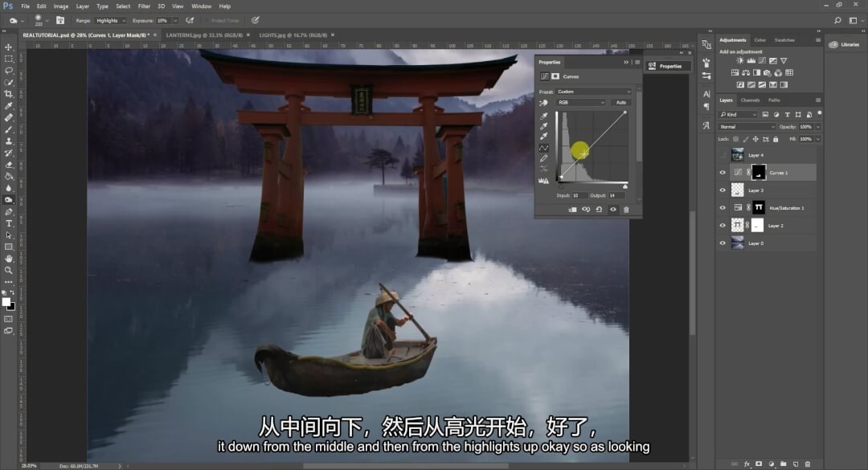
Task: Open the Fill 100% dropdown arrow
Action: coord(818,140)
